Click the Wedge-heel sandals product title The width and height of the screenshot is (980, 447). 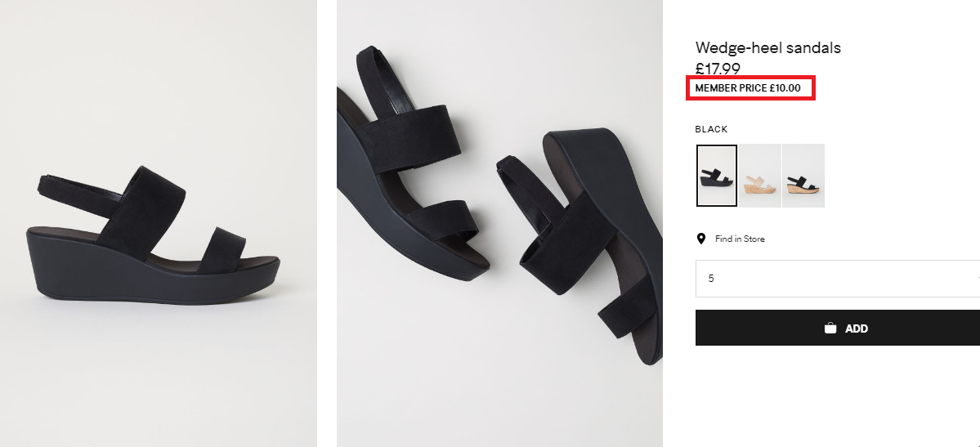tap(767, 47)
